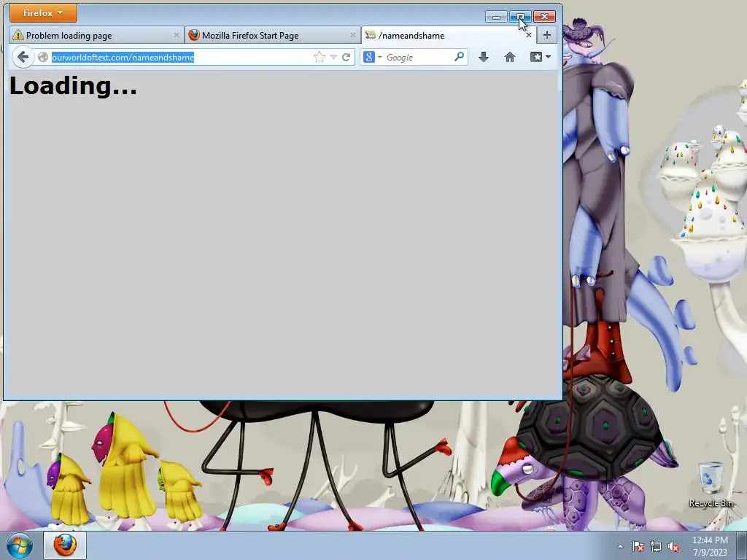Open the Downloads arrow button
This screenshot has width=747, height=560.
(x=484, y=57)
